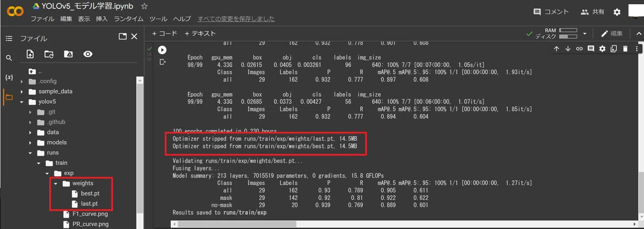Open the ツール menu
Viewport: 644px width, 229px height.
point(158,19)
